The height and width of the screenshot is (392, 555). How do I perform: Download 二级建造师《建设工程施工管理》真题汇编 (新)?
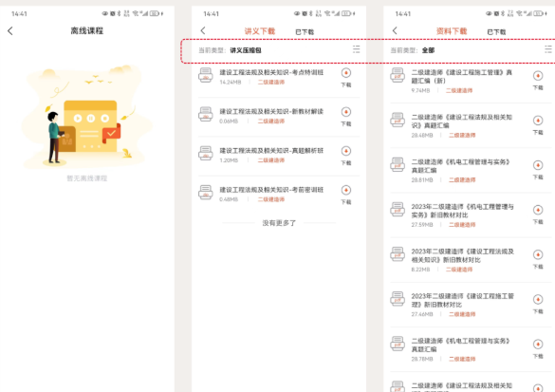[538, 80]
